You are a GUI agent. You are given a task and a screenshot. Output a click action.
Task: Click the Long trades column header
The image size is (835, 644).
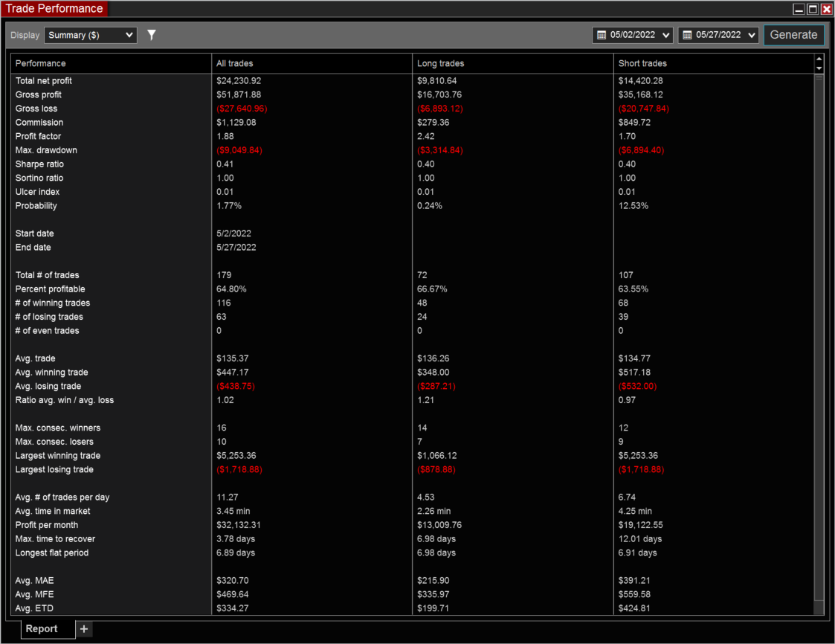[x=513, y=63]
